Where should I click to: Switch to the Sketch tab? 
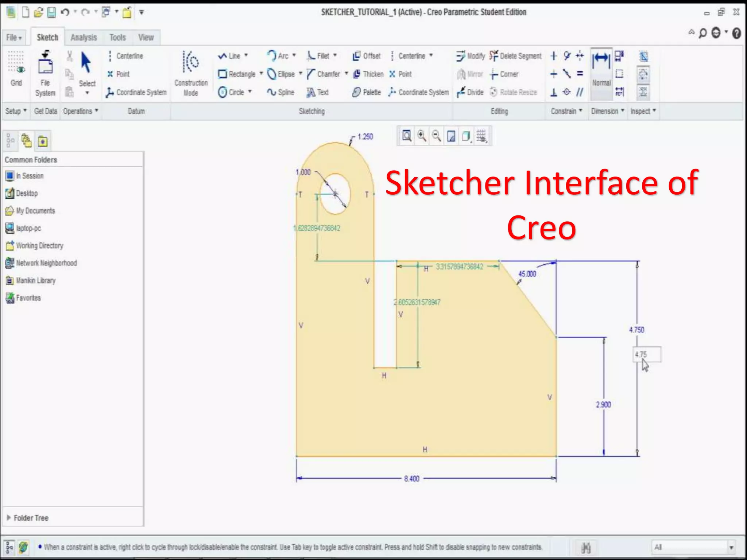[47, 37]
